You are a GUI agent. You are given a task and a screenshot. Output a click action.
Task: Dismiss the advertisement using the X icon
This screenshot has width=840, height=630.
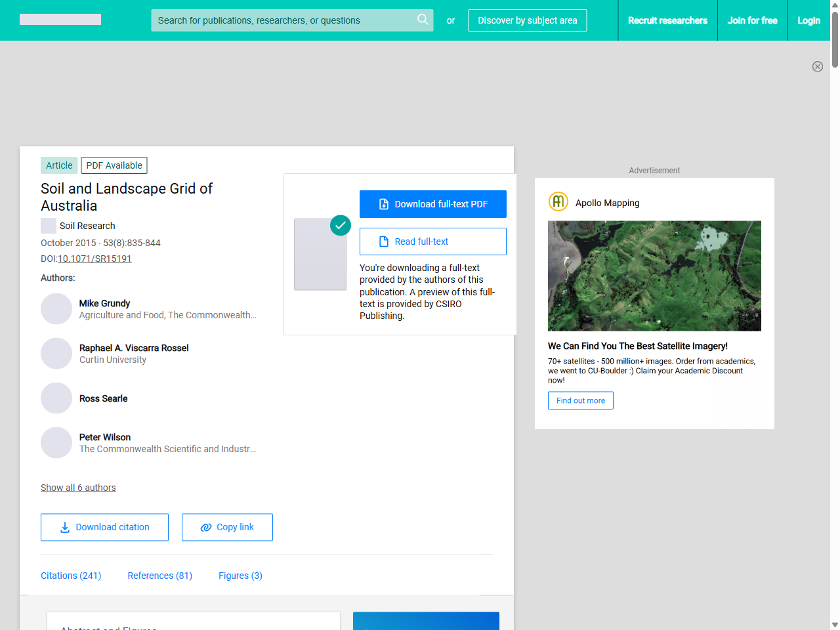click(x=818, y=66)
